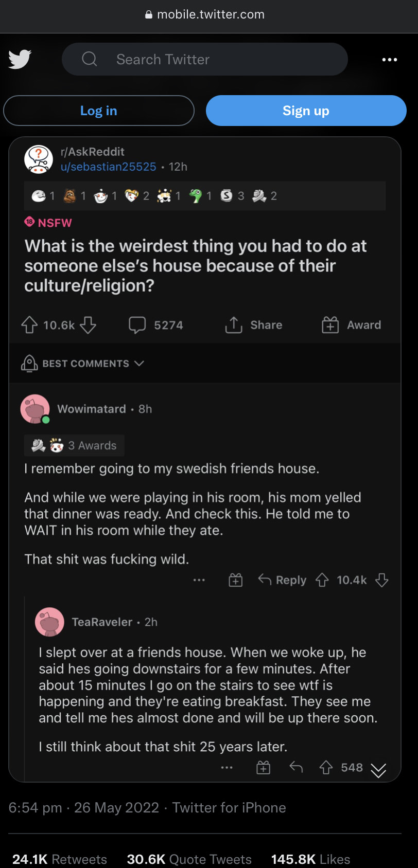View the 30.6K Quote Tweets
This screenshot has width=418, height=868.
(189, 859)
